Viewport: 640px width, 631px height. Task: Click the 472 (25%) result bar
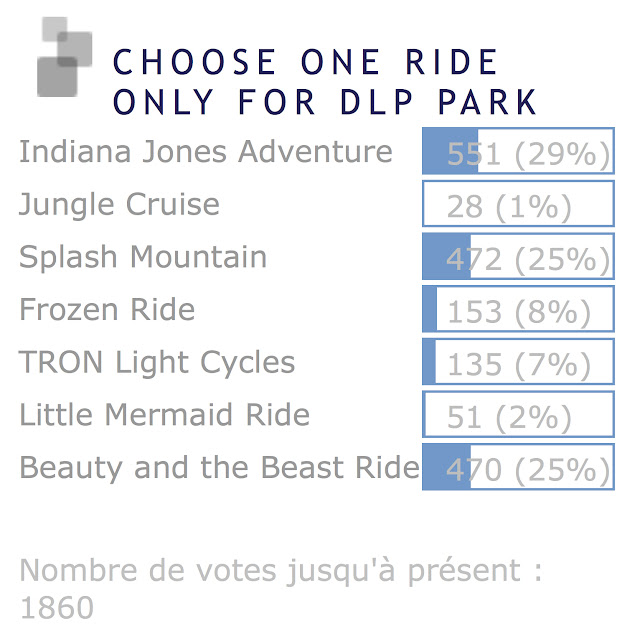(518, 256)
